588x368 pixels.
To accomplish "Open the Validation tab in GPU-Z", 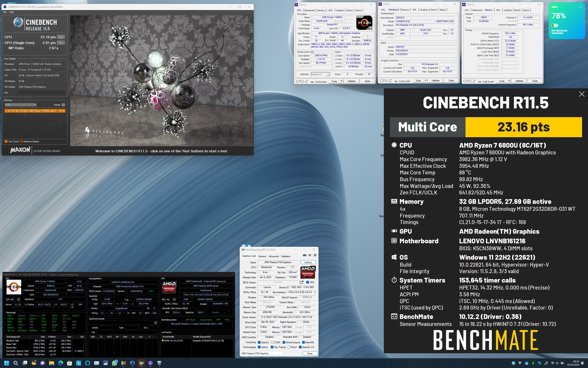I will (286, 256).
